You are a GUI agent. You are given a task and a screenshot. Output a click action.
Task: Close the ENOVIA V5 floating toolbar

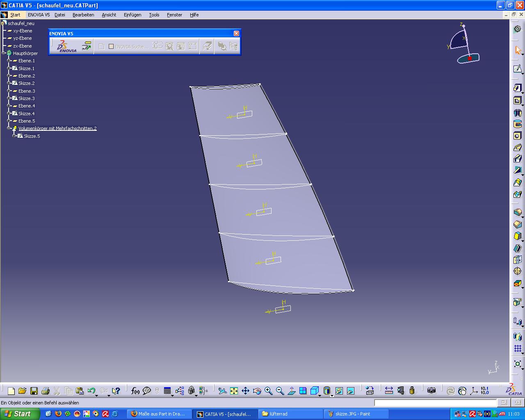236,33
